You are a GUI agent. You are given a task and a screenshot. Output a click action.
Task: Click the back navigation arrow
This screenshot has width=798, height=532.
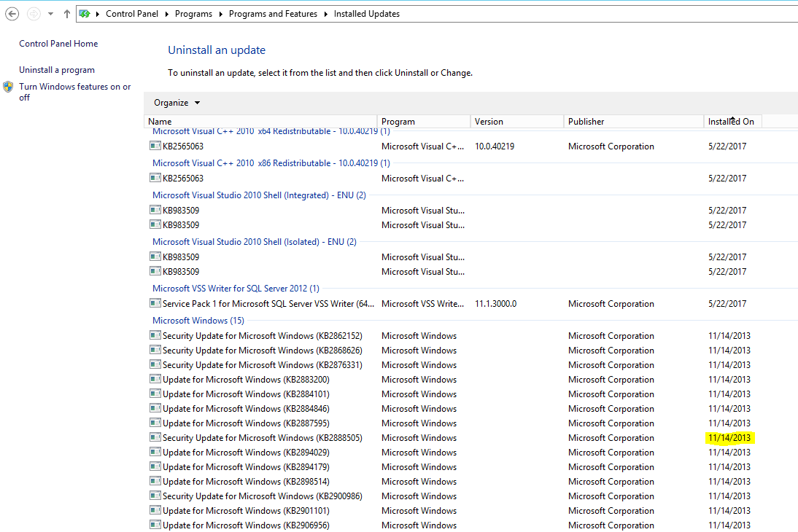click(12, 13)
